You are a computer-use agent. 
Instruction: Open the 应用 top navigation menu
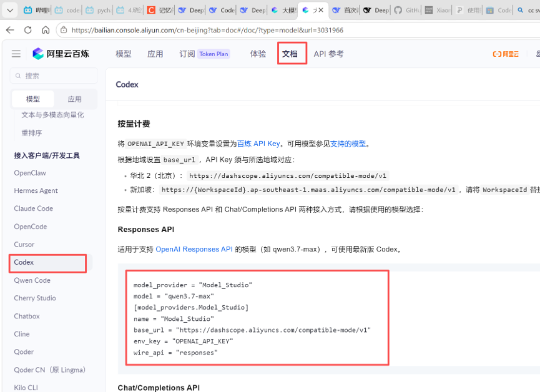pos(155,54)
